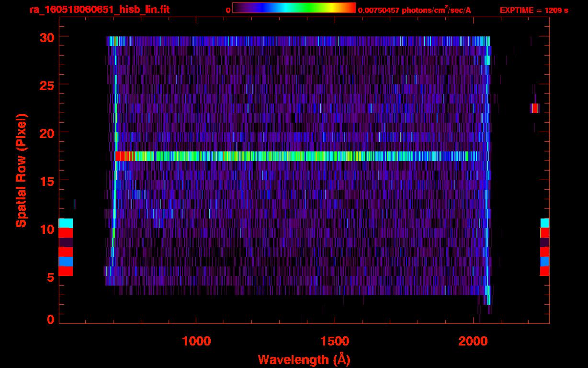Click the bright spectrum trace at row 17
The width and height of the screenshot is (588, 368).
tap(297, 156)
